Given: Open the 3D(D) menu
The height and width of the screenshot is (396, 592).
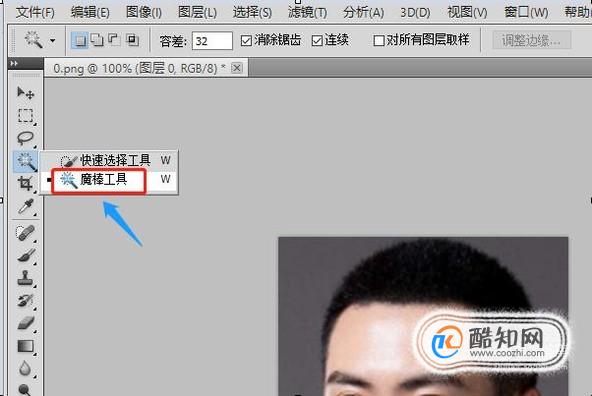Looking at the screenshot, I should 415,13.
